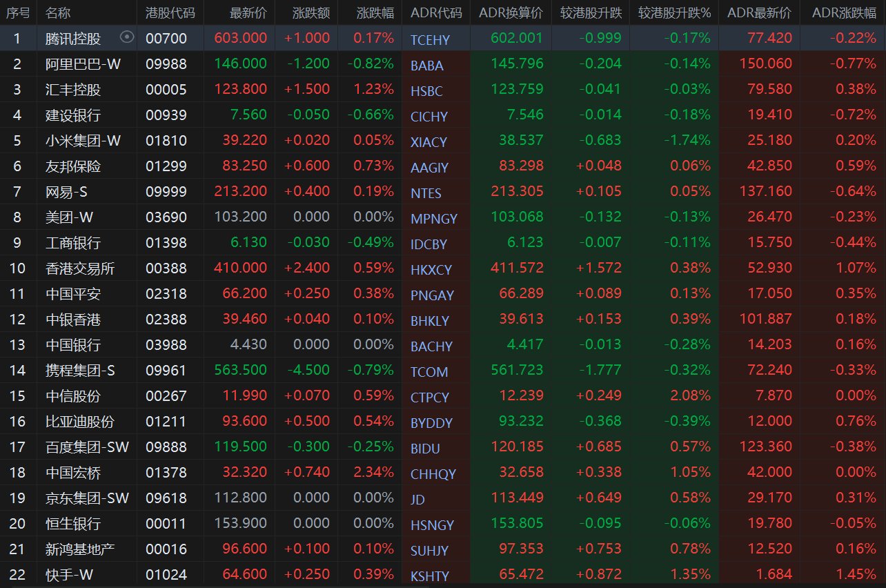Screen dimensions: 886x588
Task: Click the ADR code BABA
Action: pos(427,66)
